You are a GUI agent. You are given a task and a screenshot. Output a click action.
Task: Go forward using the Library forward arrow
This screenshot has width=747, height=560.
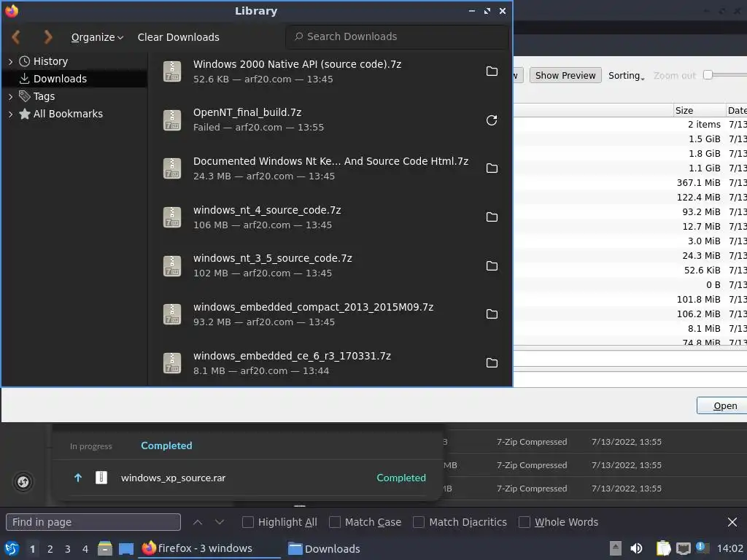coord(47,37)
